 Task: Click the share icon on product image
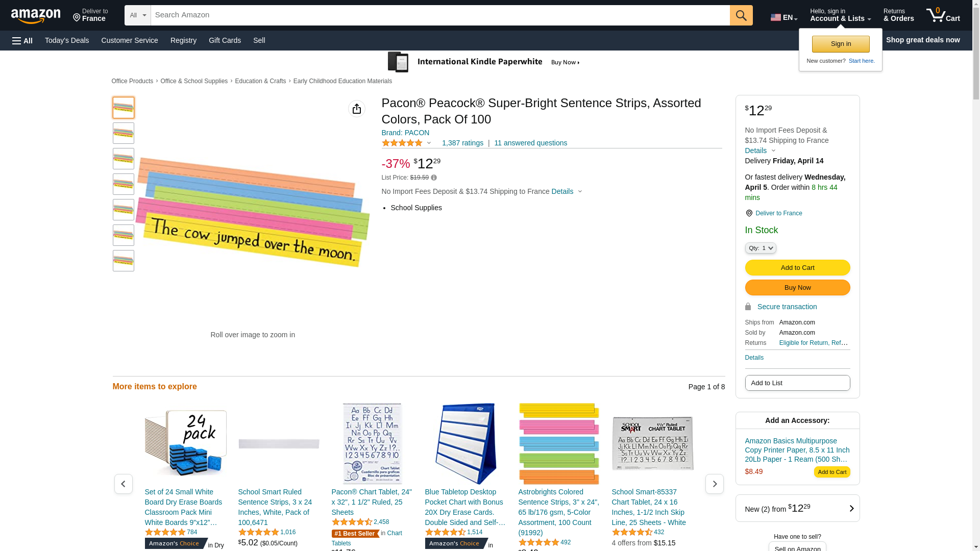click(357, 109)
